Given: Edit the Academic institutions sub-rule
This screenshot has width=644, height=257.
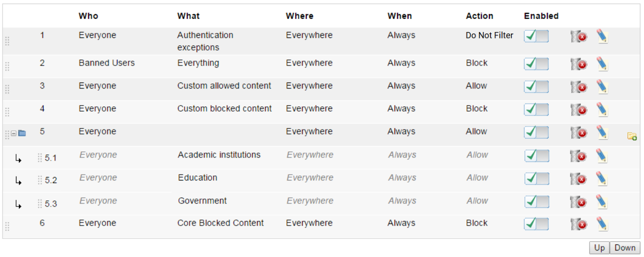Looking at the screenshot, I should click(602, 156).
